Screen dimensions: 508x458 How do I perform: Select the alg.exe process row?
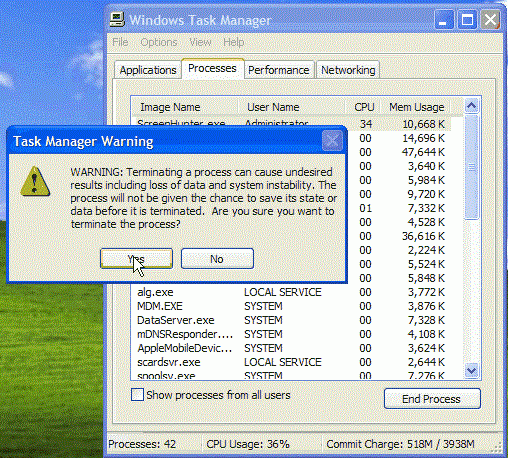click(x=292, y=292)
